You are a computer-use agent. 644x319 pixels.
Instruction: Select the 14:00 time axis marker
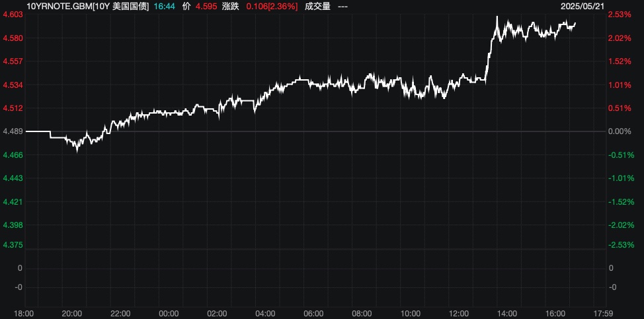click(x=506, y=313)
